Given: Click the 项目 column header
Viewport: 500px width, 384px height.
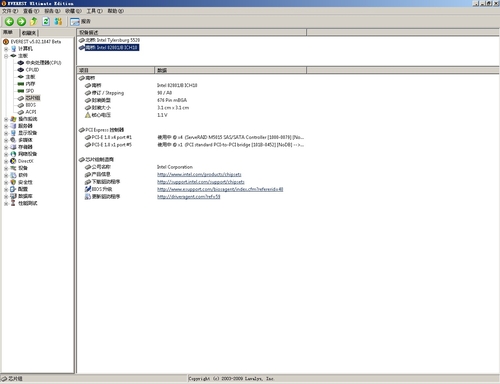Looking at the screenshot, I should click(116, 70).
